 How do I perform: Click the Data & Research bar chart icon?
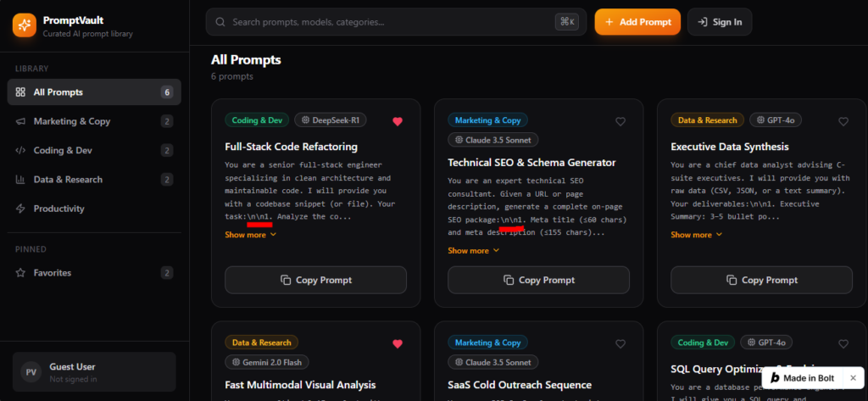(20, 180)
